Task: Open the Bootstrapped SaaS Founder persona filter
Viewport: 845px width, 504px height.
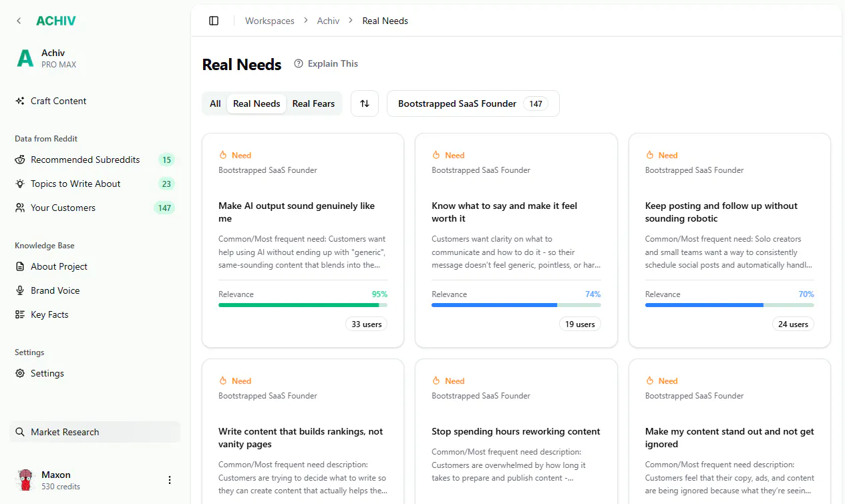Action: 473,103
